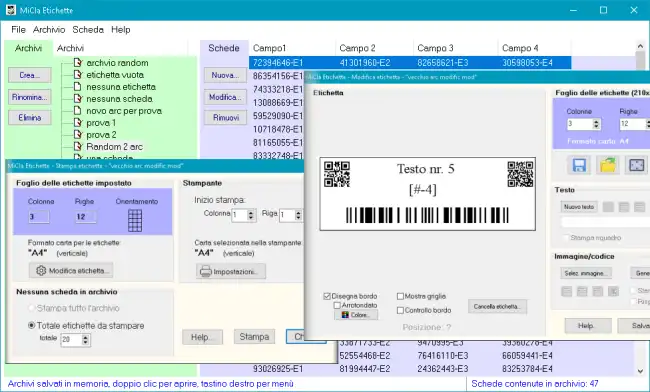This screenshot has height=392, width=650.
Task: Click the third text alignment icon after Nuovo testo
Action: coord(640,207)
